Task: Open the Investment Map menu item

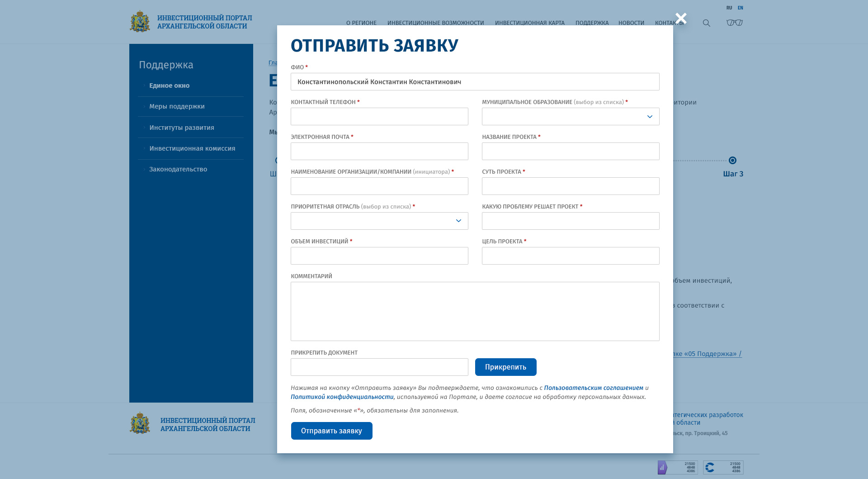Action: [x=529, y=23]
